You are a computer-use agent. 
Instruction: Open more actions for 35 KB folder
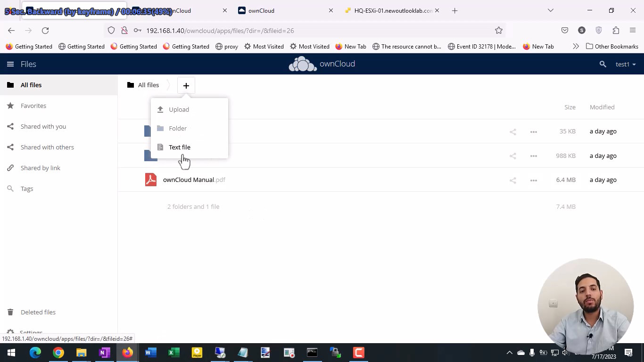533,132
